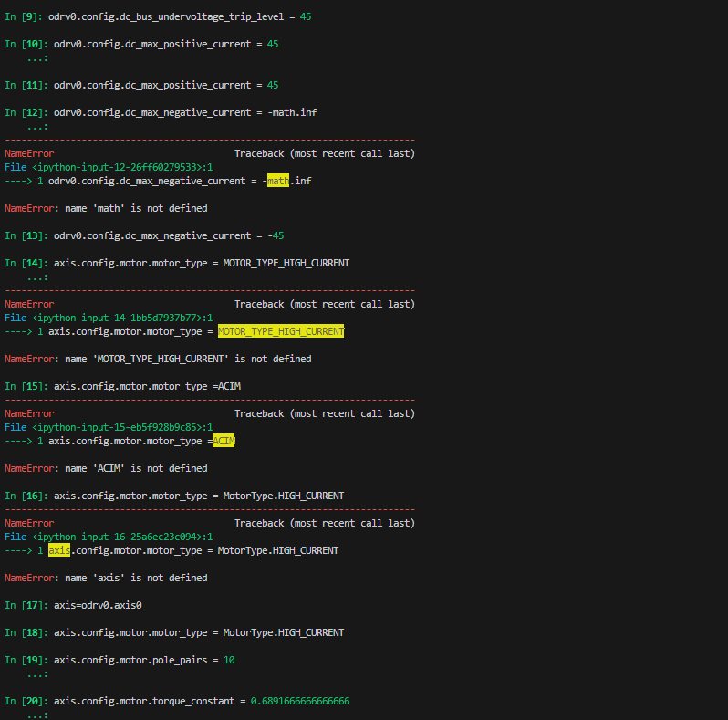Viewport: 728px width, 720px height.
Task: Click 'File <ipython-input-15-eb5f928b9c85>:1' line
Action: pos(109,427)
